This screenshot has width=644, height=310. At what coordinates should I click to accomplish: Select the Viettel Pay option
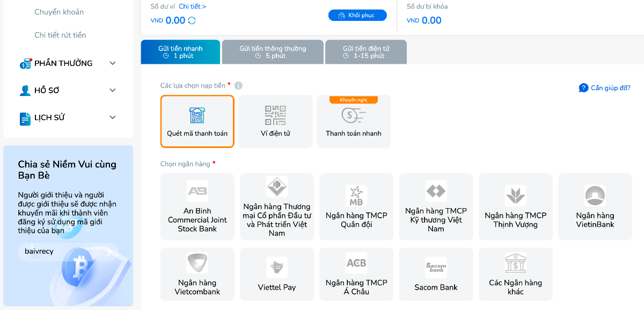click(x=276, y=274)
